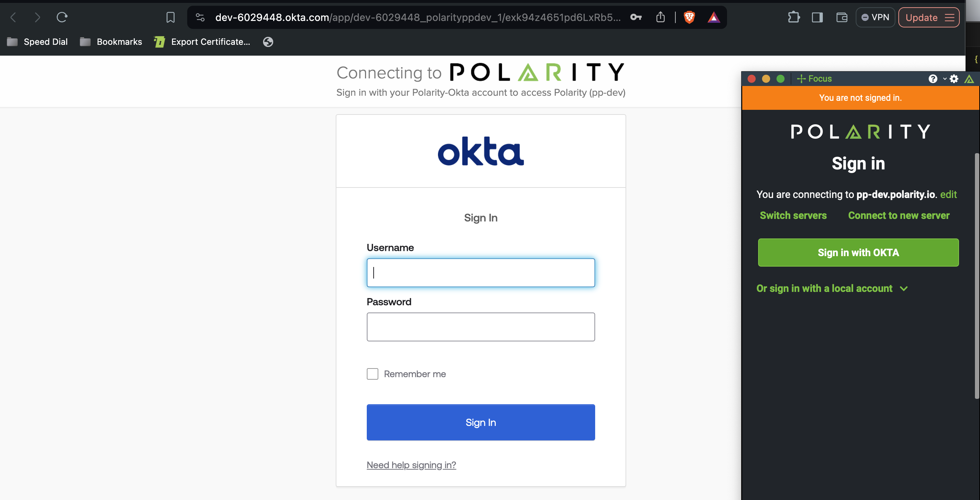The width and height of the screenshot is (980, 500).
Task: Enable Focus mode in Polarity window
Action: (x=814, y=79)
